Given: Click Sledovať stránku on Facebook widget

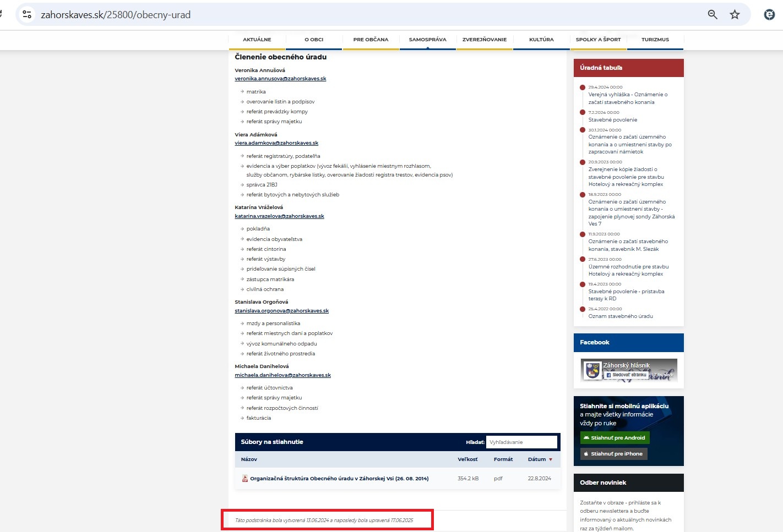Looking at the screenshot, I should point(626,375).
